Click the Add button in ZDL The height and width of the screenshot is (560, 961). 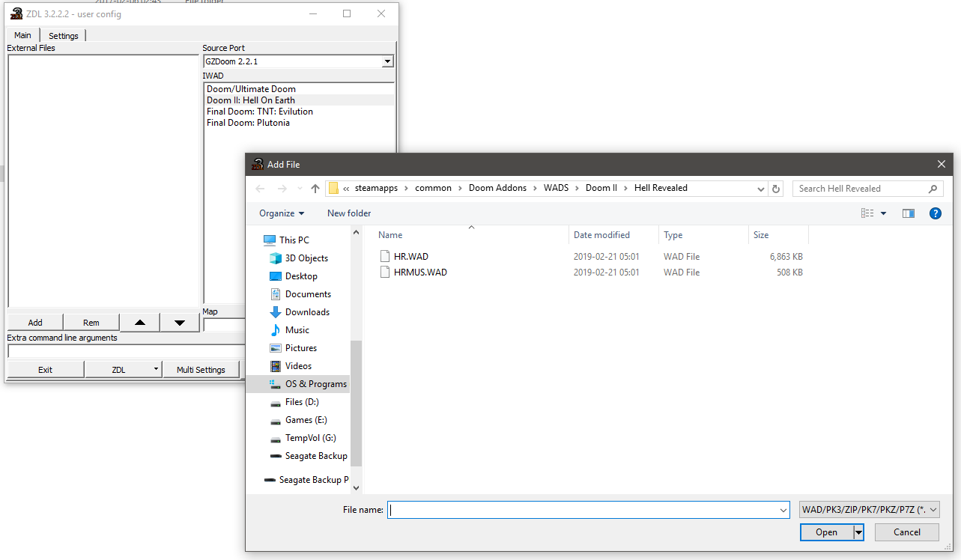pyautogui.click(x=35, y=323)
